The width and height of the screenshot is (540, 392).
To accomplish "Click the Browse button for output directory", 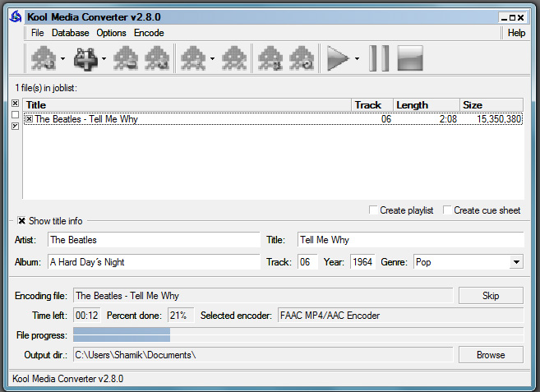I will pos(490,355).
